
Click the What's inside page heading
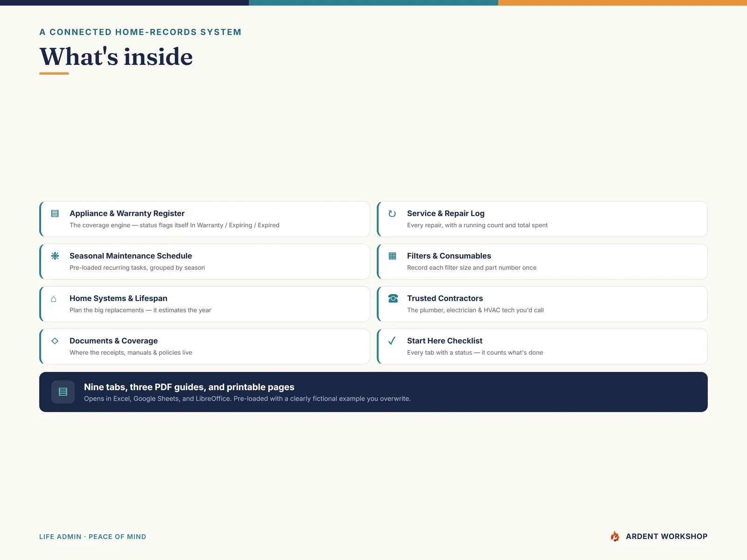(116, 57)
